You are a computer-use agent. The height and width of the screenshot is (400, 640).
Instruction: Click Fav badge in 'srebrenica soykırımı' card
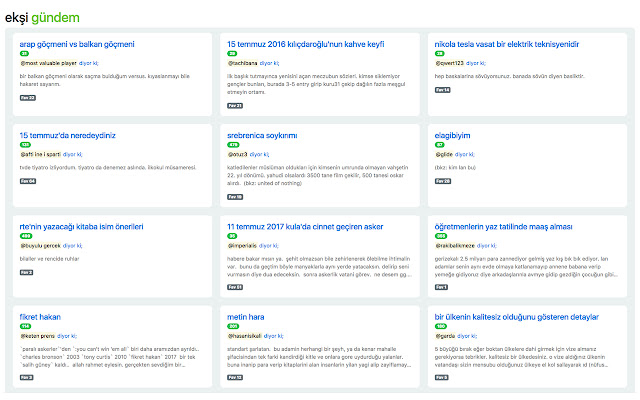point(235,197)
